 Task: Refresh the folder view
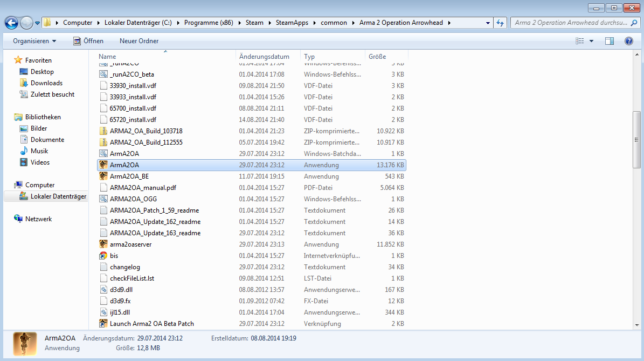point(500,23)
